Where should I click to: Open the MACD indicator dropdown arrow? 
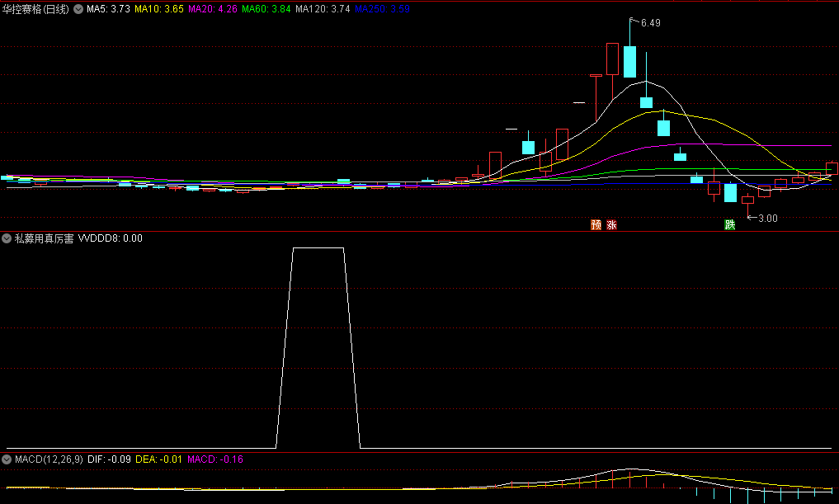point(7,459)
